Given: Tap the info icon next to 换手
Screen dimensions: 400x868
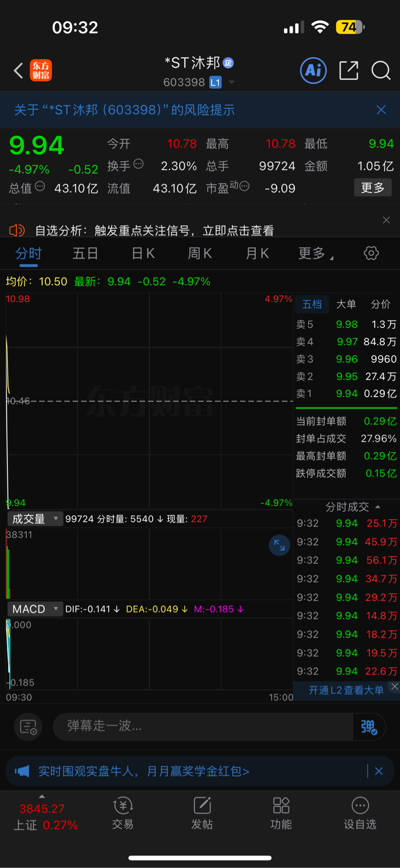Looking at the screenshot, I should (139, 164).
